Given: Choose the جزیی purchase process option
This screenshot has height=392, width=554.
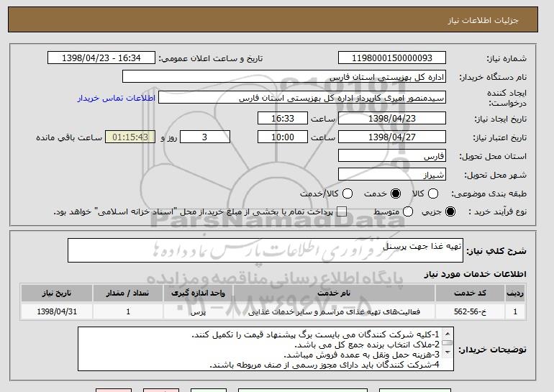Looking at the screenshot, I should [x=450, y=211].
